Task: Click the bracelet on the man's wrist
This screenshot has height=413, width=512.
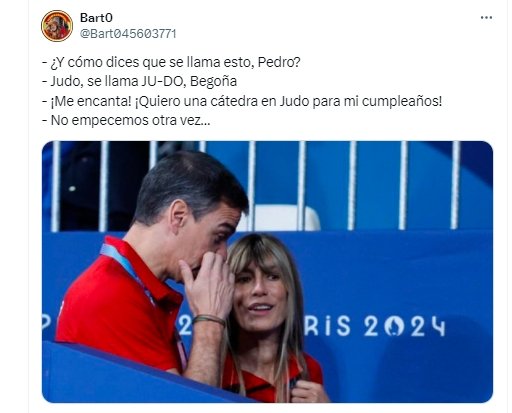Action: pos(209,320)
